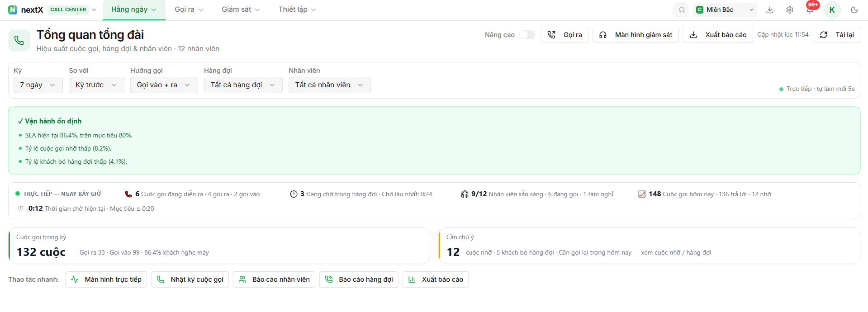Open Báo cáo nhân viên quick action

pyautogui.click(x=274, y=279)
